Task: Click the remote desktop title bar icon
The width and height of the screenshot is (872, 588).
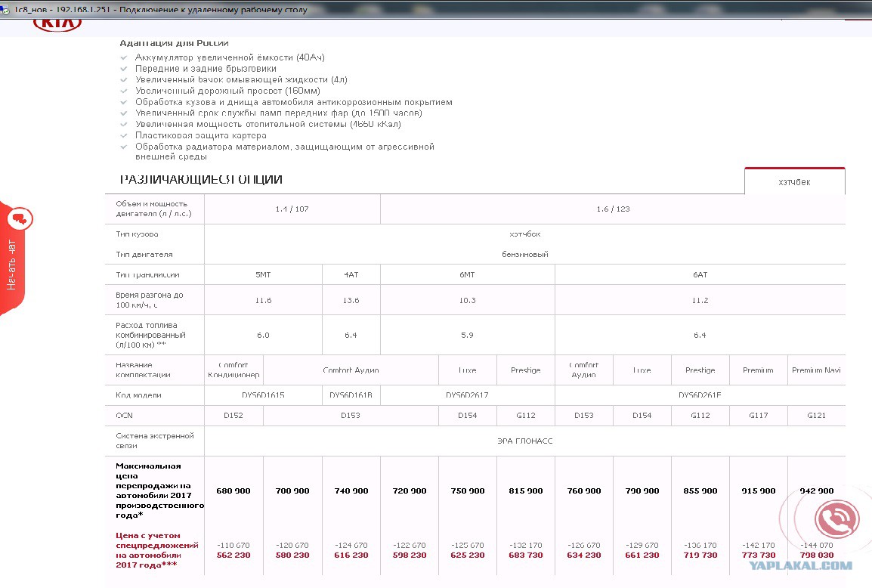Action: tap(5, 10)
